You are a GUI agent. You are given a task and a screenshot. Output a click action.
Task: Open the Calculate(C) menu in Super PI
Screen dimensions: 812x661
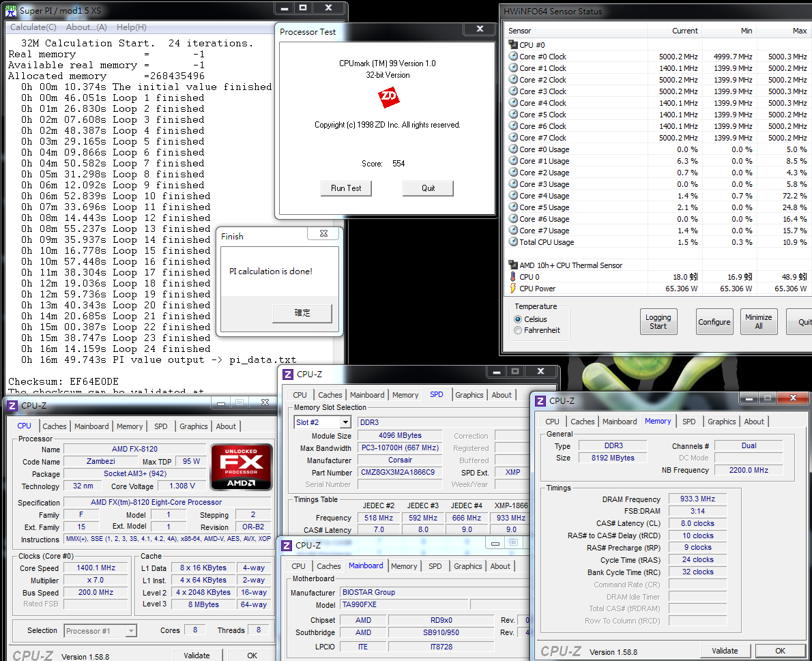(33, 27)
